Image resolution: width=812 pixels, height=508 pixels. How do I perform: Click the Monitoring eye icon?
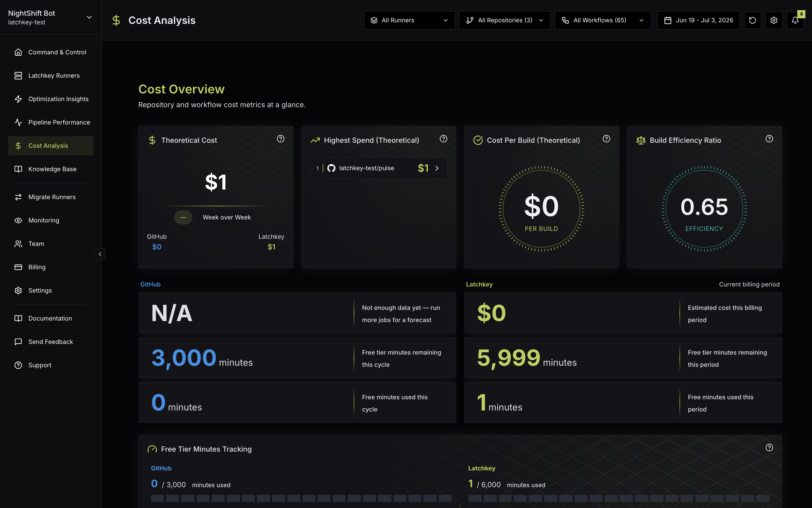(x=18, y=220)
